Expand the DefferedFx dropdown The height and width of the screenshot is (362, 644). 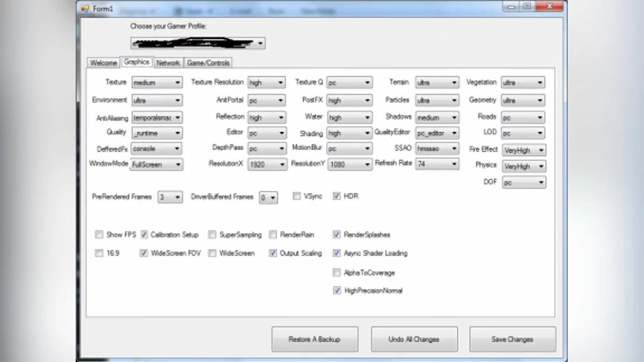click(x=157, y=149)
